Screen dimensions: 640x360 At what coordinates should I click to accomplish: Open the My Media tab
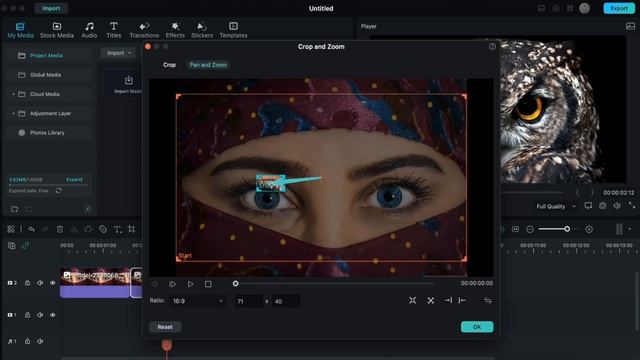(x=20, y=31)
